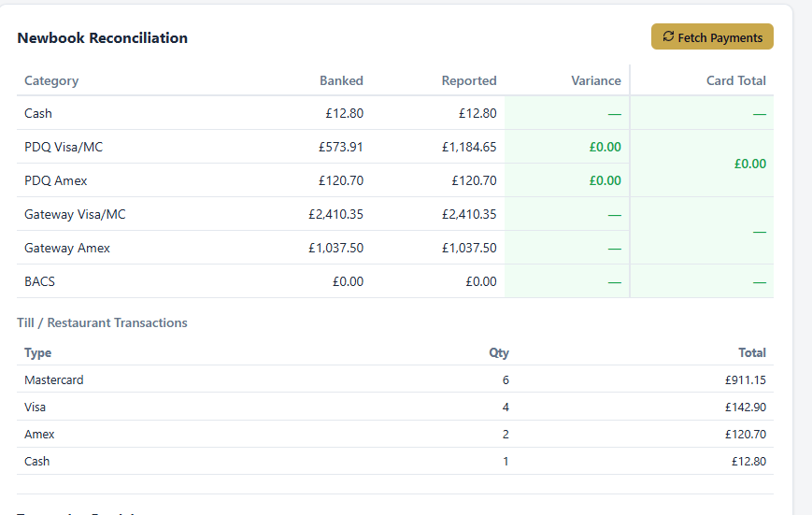Screen dimensions: 812x515
Task: Click the Amex total £120.70 in till table
Action: [746, 435]
